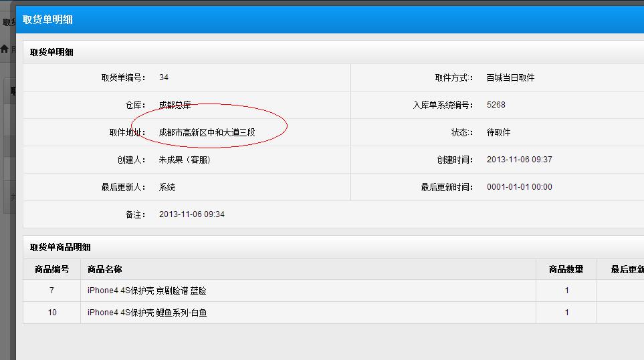This screenshot has width=644, height=360.
Task: Click the address 成都市高新区中和大道三段
Action: 207,132
